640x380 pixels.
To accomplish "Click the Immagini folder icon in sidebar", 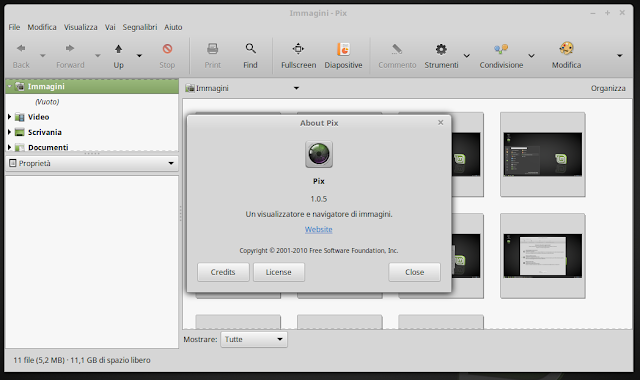I will coord(20,87).
